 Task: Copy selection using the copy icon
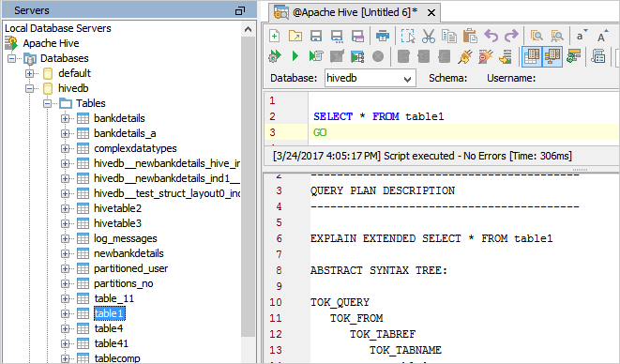pyautogui.click(x=449, y=36)
